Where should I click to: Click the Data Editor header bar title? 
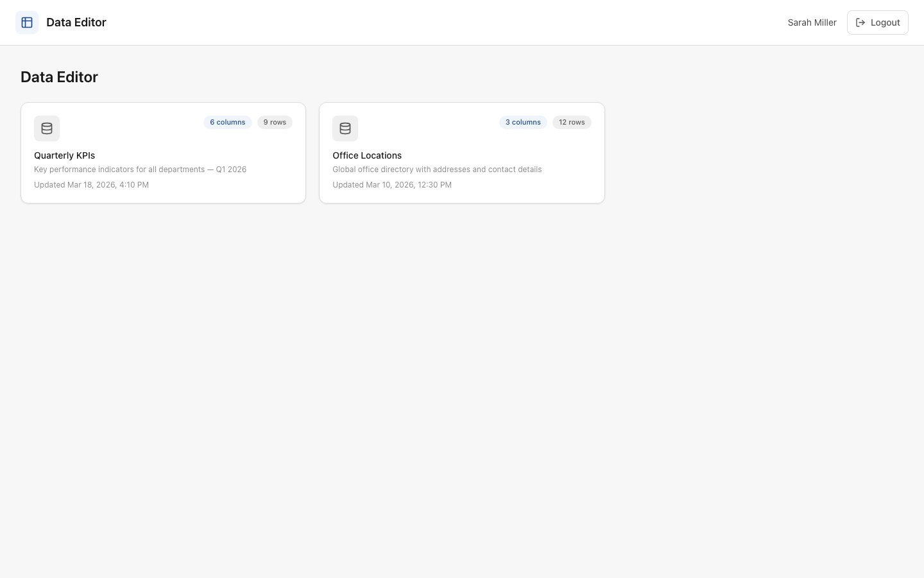coord(76,22)
